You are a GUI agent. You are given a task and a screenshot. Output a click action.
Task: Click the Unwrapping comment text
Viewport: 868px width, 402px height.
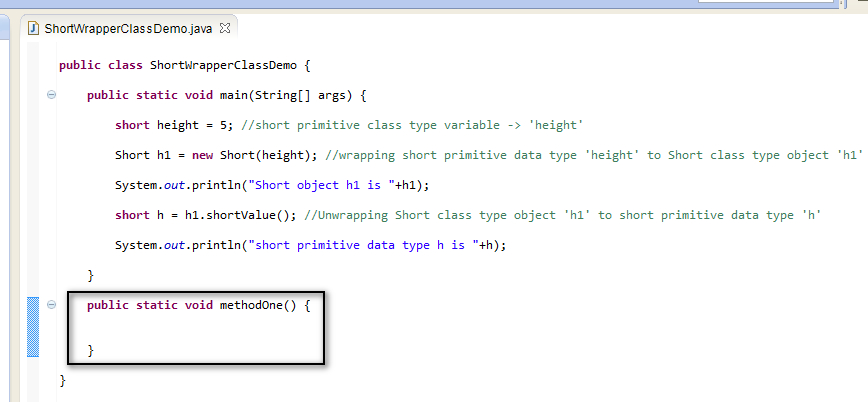(562, 215)
